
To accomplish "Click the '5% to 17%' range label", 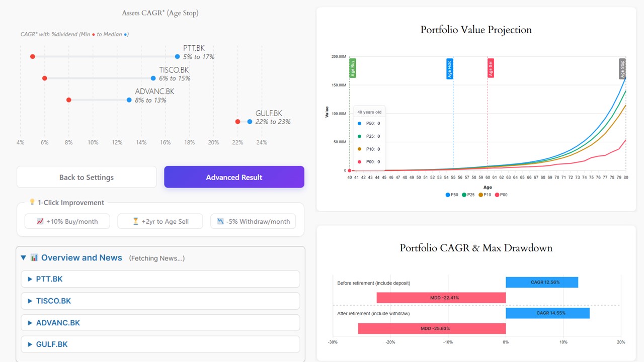I will 199,57.
